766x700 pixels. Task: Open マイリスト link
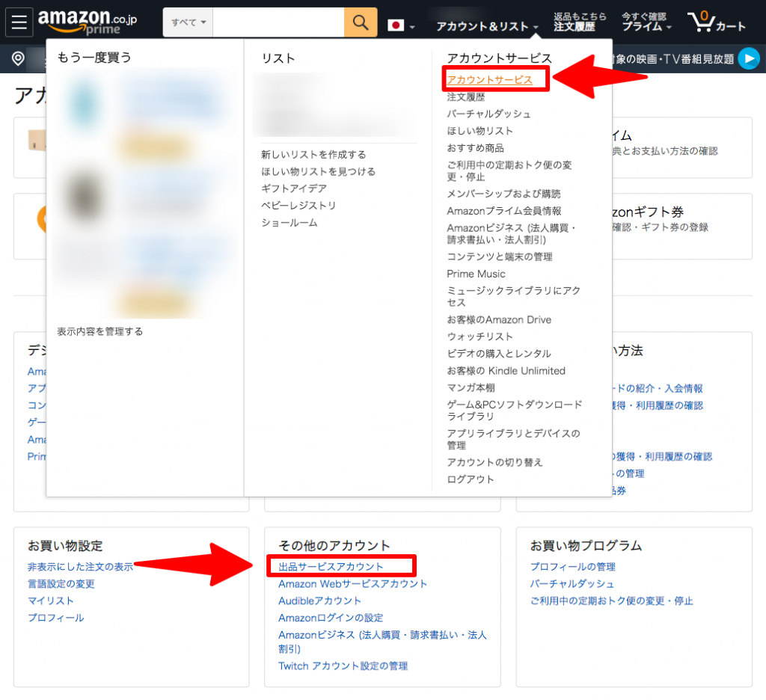tap(50, 601)
